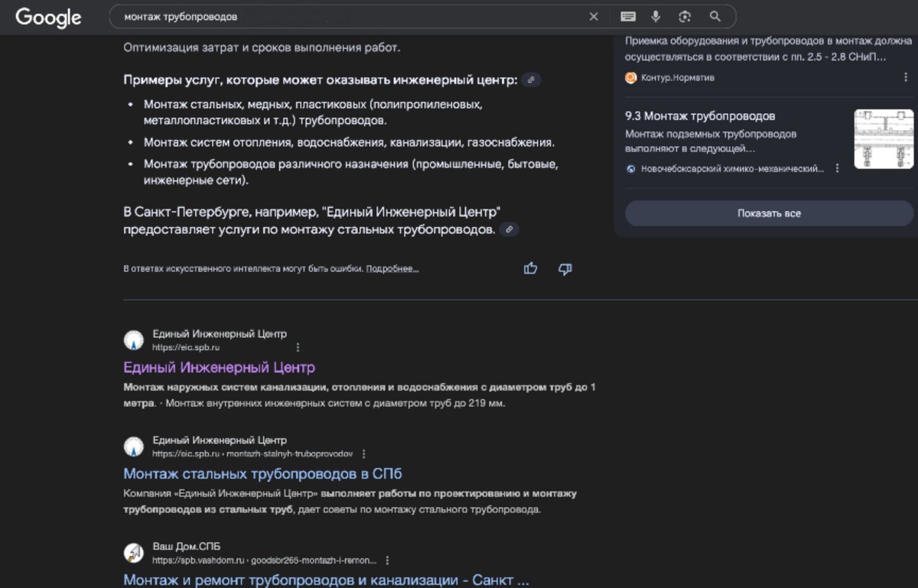The height and width of the screenshot is (588, 918).
Task: Click 'Ваш Дом.СПБ' site name
Action: [x=186, y=547]
